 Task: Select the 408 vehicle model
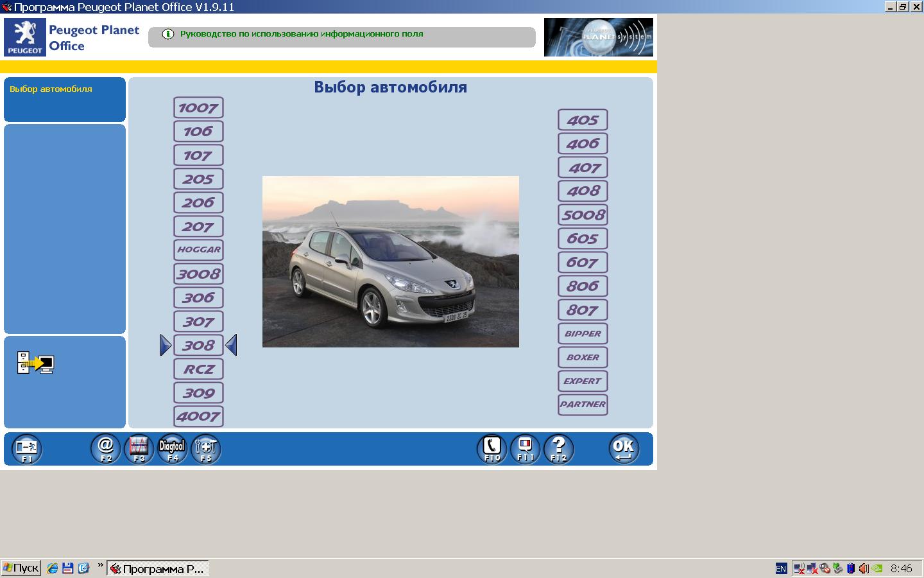click(x=583, y=191)
